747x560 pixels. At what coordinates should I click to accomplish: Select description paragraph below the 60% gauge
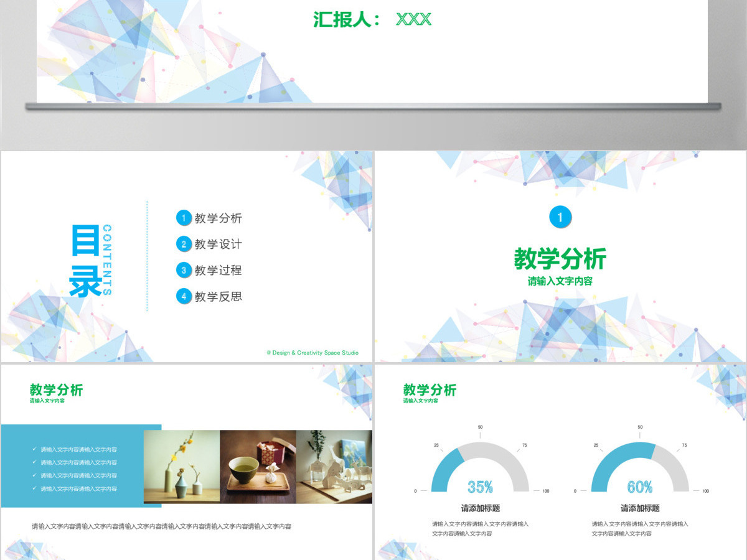point(640,529)
